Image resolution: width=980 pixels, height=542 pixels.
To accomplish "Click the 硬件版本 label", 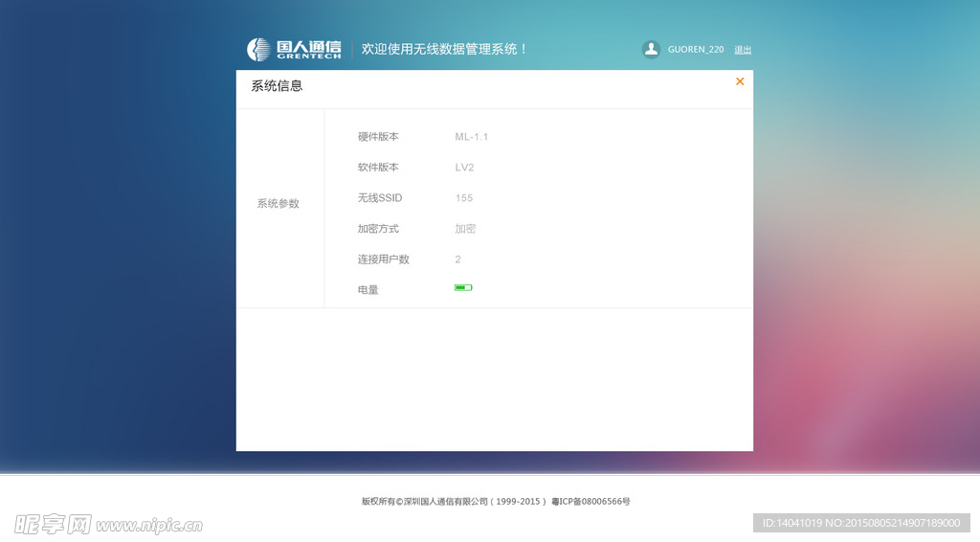I will click(x=378, y=137).
